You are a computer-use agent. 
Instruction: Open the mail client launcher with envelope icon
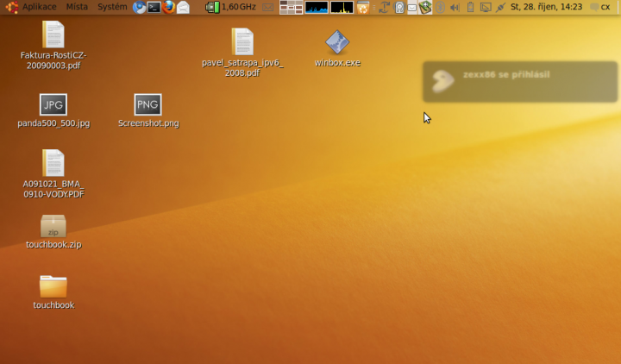click(183, 7)
